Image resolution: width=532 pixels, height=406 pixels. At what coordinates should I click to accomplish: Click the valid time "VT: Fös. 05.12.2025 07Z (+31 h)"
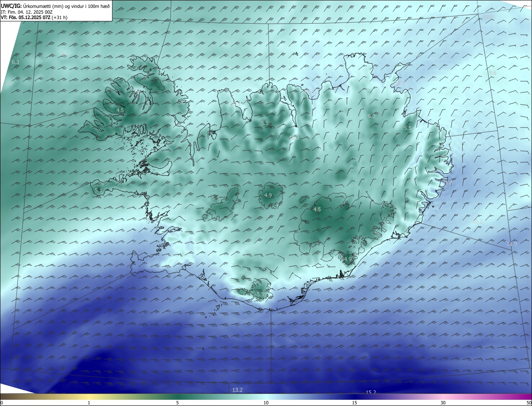point(34,17)
